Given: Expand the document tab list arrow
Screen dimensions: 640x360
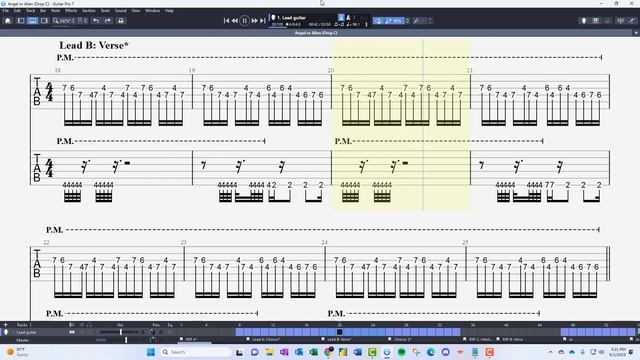Looking at the screenshot, I should (x=636, y=33).
